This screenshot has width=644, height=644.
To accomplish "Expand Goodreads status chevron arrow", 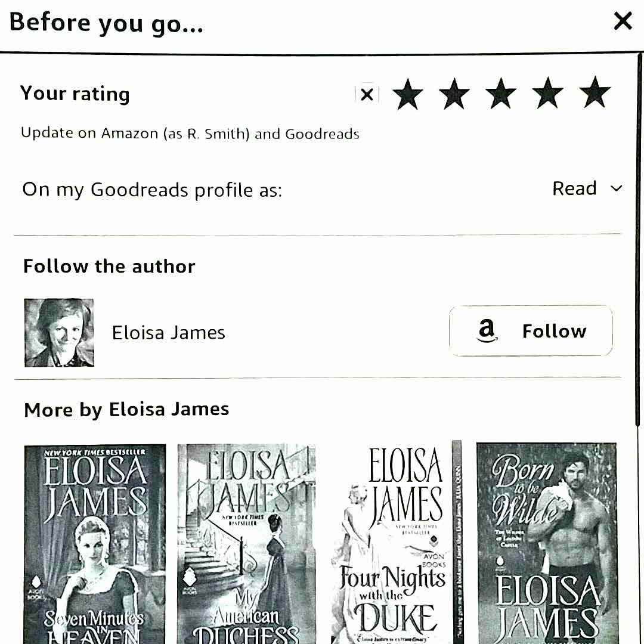I will click(616, 189).
